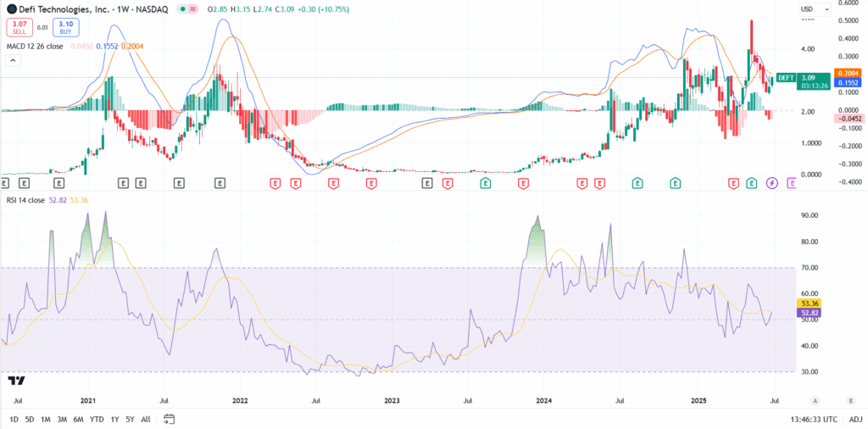This screenshot has width=868, height=429.
Task: Click the TradingView logo
Action: tap(17, 381)
